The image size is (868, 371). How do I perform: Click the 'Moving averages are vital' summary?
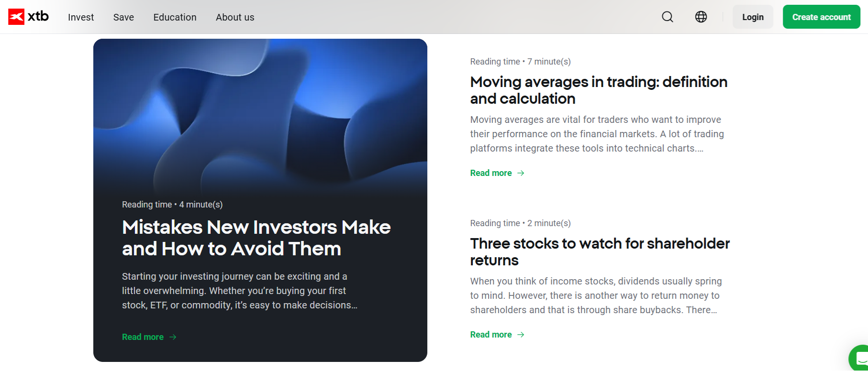pyautogui.click(x=597, y=134)
